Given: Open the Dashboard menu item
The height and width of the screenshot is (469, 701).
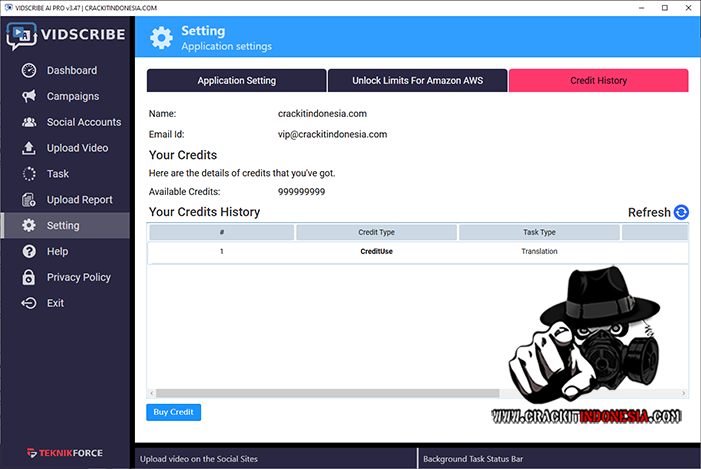Looking at the screenshot, I should click(72, 70).
